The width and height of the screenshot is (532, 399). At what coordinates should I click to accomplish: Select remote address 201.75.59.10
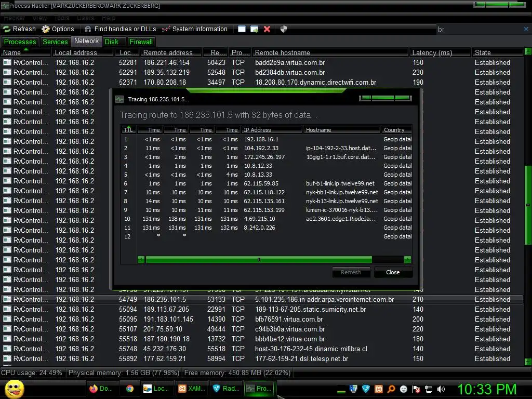point(163,329)
